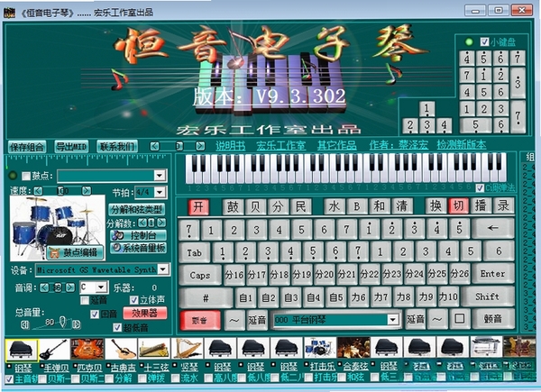Toggle the 回音 echo checkbox

(x=95, y=315)
